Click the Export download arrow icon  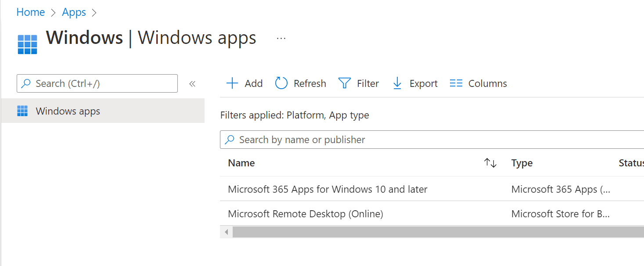[x=397, y=83]
